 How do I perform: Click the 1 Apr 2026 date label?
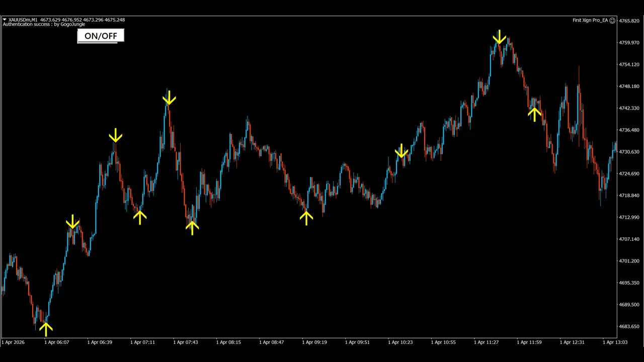[x=14, y=342]
